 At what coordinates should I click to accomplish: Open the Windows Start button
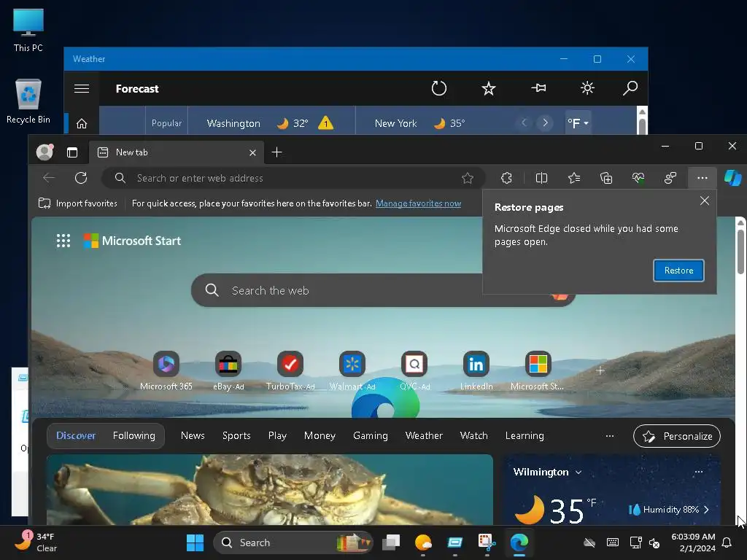(195, 542)
